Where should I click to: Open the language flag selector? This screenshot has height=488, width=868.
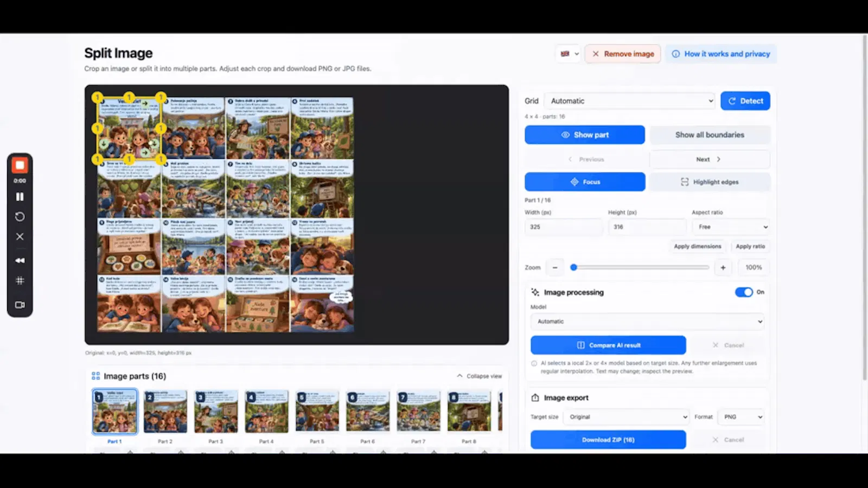(x=569, y=54)
